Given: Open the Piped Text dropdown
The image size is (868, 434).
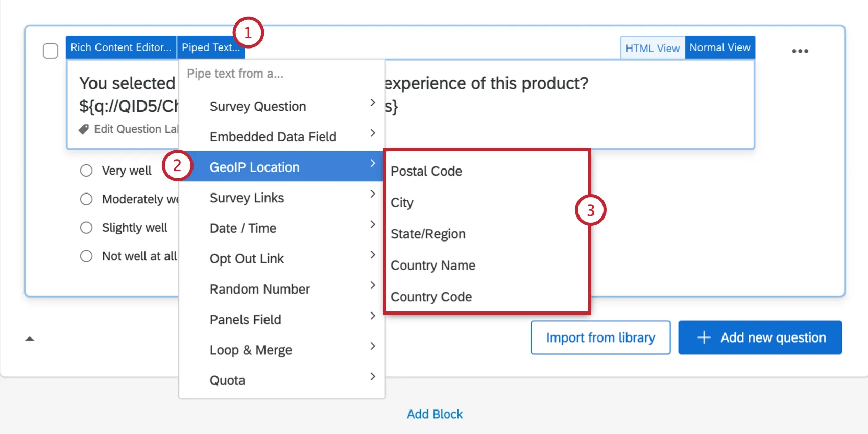Looking at the screenshot, I should [x=210, y=47].
